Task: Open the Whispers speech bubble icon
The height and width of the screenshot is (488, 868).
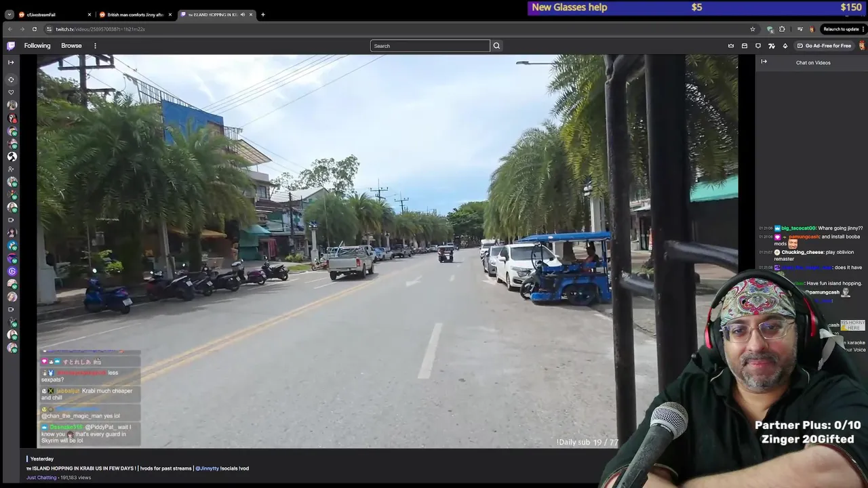Action: coord(758,46)
